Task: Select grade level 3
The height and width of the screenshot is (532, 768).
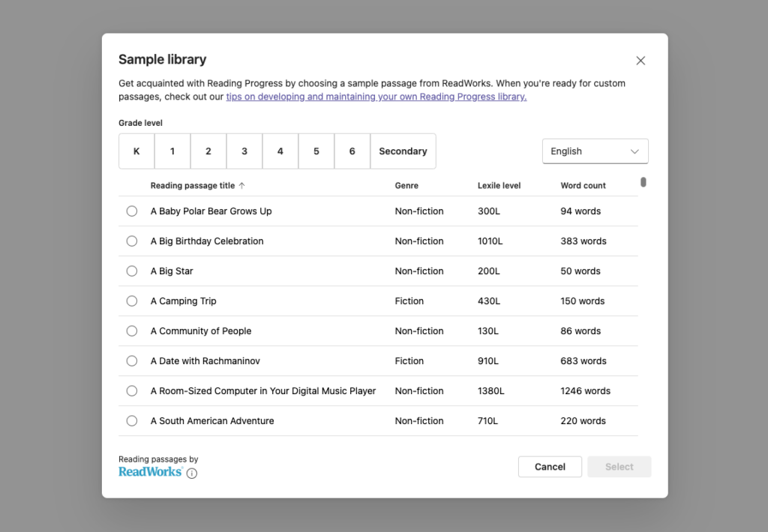Action: (244, 151)
